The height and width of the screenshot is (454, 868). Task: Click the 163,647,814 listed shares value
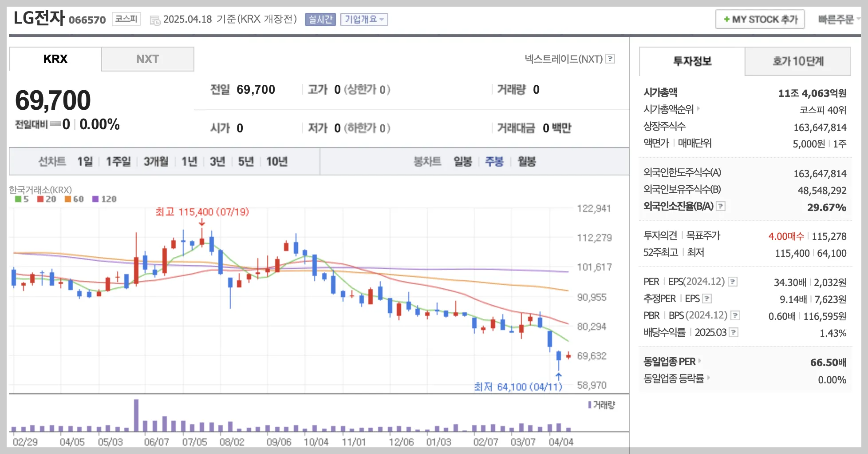[820, 127]
